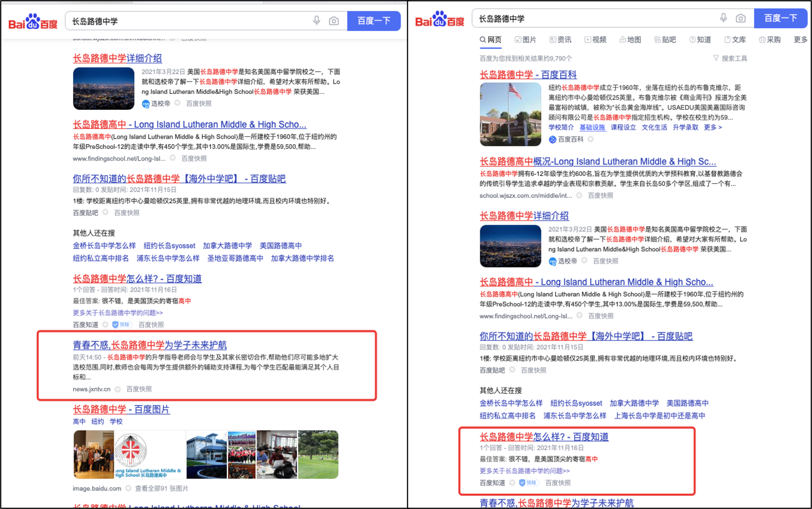Click related search 上海长岛中学是初中还是高中
Image resolution: width=812 pixels, height=509 pixels.
(x=660, y=416)
